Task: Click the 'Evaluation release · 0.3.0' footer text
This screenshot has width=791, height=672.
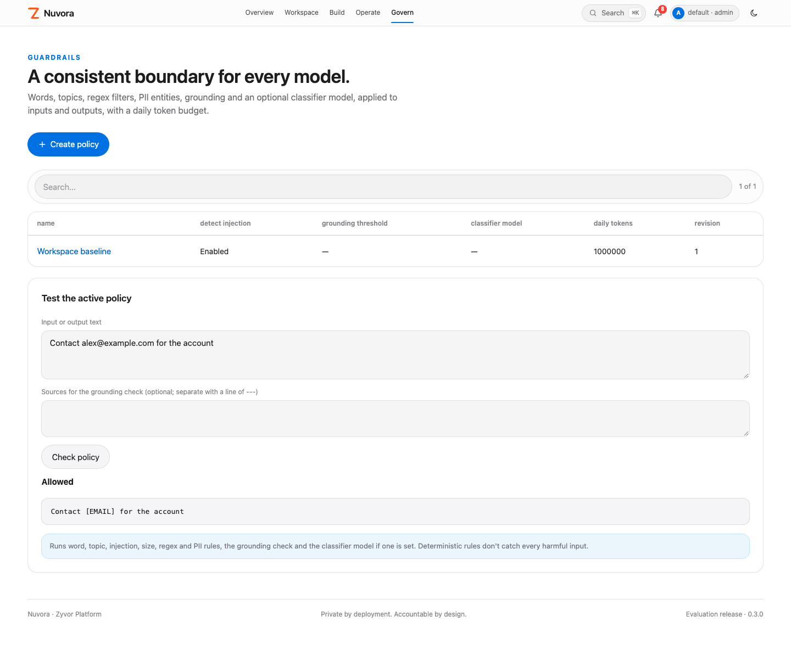Action: coord(725,614)
